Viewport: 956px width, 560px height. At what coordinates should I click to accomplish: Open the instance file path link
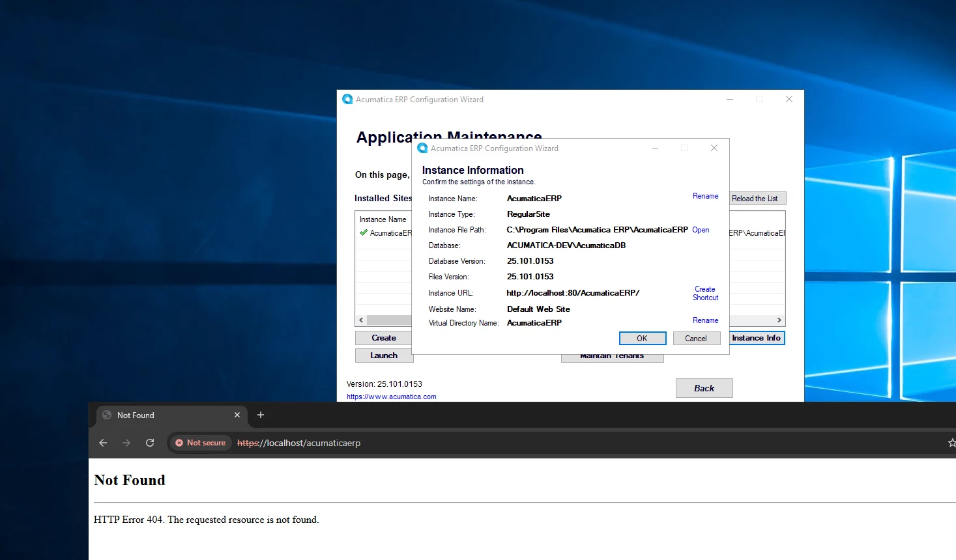click(701, 230)
